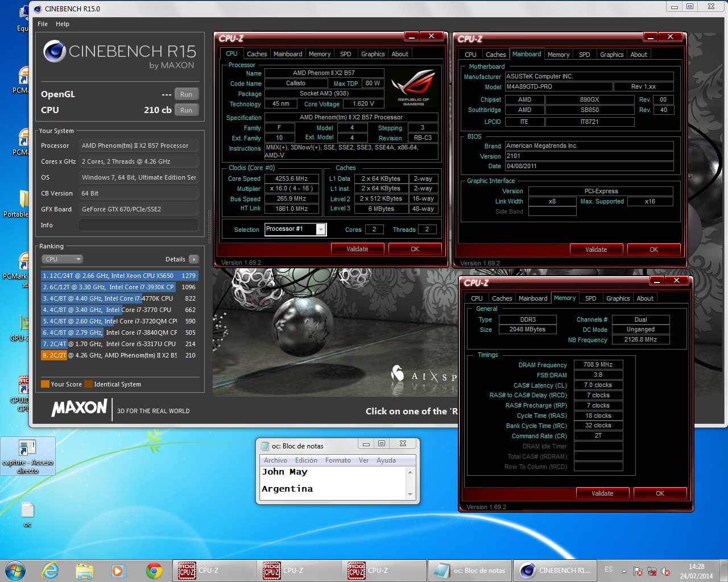Screen dimensions: 728x582
Task: Open Archivo menu in Bloc de notas
Action: 275,460
